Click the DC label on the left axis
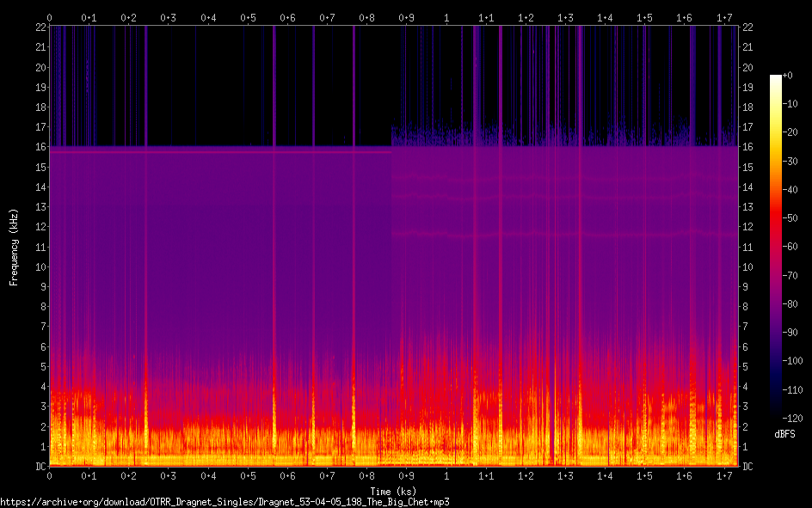The width and height of the screenshot is (812, 508). click(x=40, y=467)
